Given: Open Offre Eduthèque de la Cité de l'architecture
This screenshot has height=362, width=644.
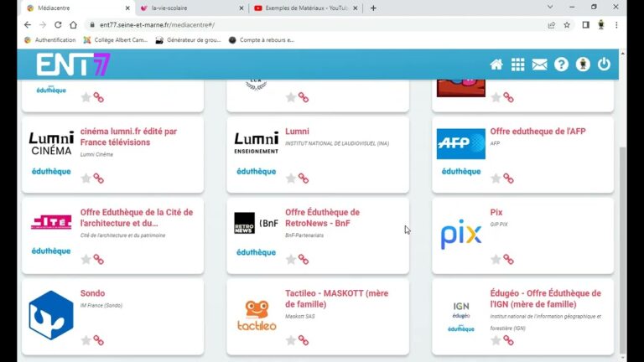Looking at the screenshot, I should point(137,218).
